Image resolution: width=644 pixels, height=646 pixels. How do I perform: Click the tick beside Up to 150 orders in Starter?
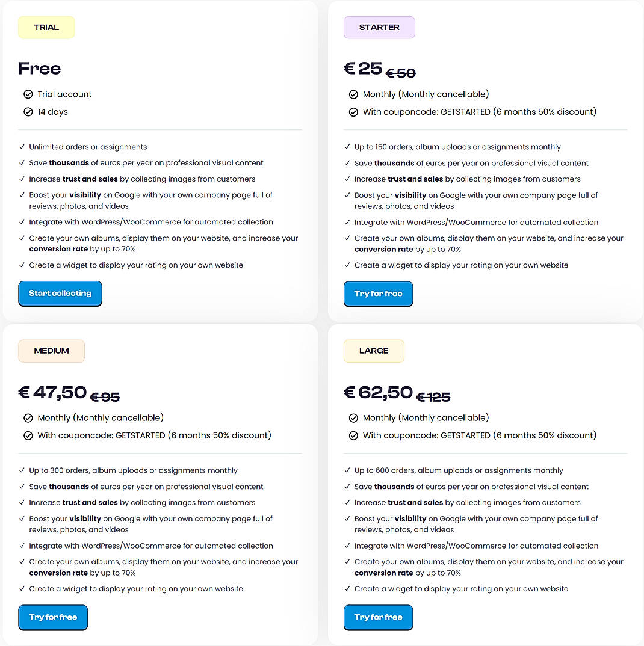(x=347, y=147)
